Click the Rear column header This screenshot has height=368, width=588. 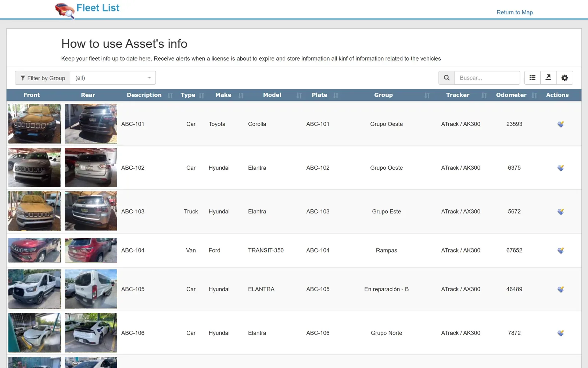pos(88,95)
